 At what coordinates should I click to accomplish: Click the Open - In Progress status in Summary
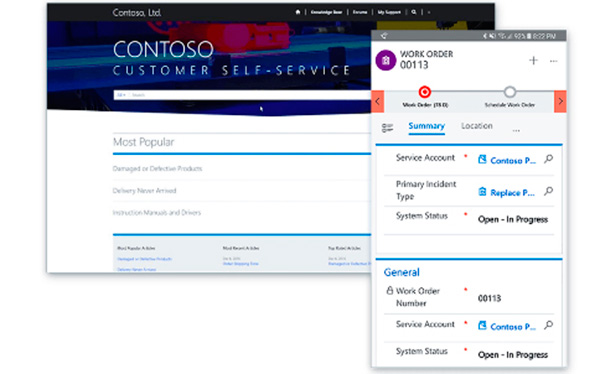(513, 219)
